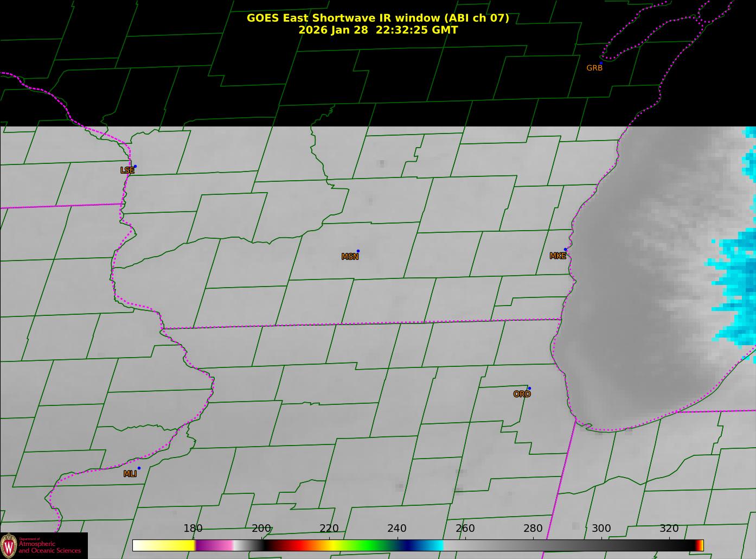Viewport: 756px width, 559px height.
Task: Click the GOES East Shortwave IR window title
Action: (378, 18)
